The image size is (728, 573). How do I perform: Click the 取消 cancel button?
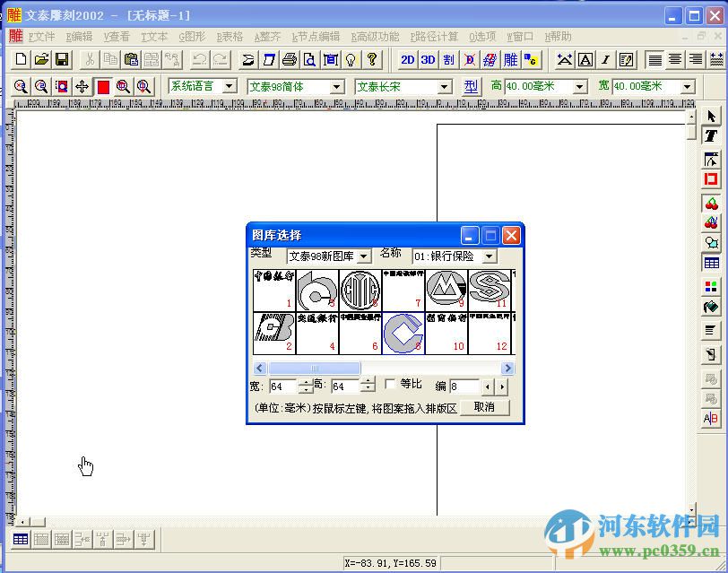[484, 407]
